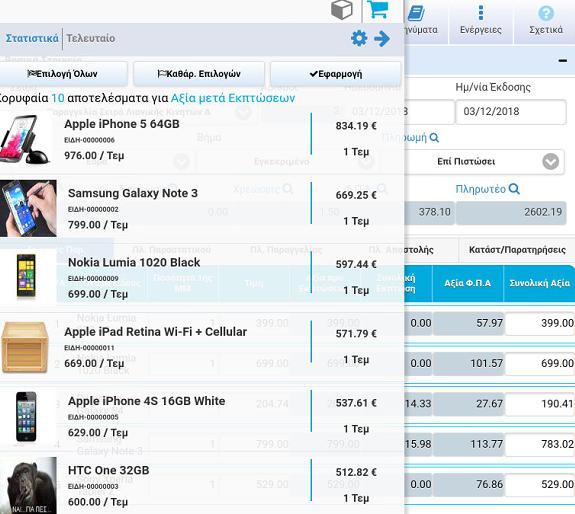The image size is (575, 514).
Task: Click VAT value cell 101.57
Action: click(469, 364)
